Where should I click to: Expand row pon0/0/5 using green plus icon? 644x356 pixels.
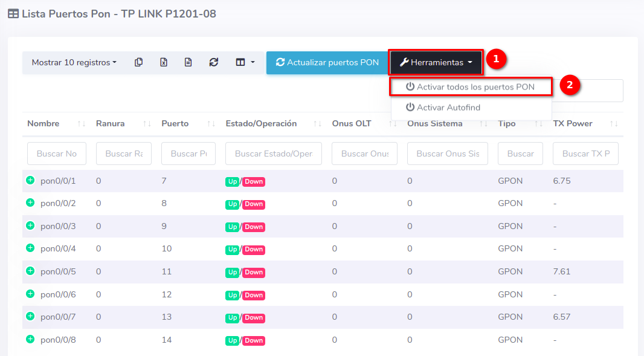[30, 271]
